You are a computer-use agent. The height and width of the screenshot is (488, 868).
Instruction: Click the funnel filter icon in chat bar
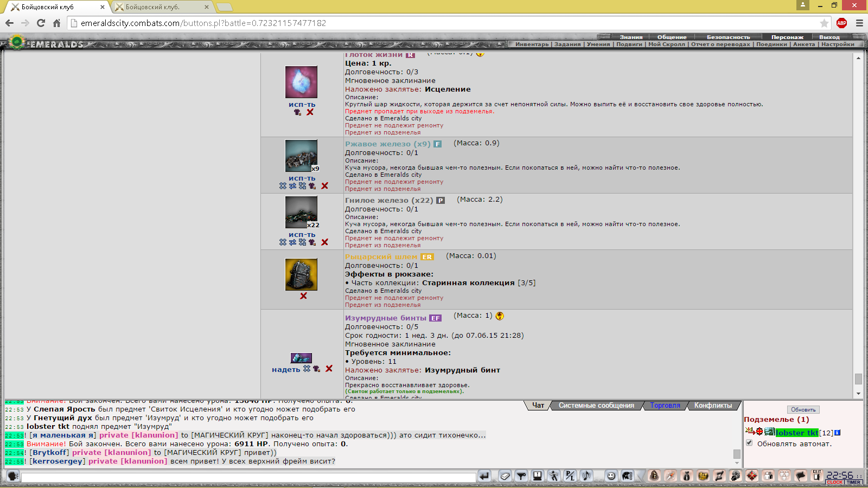pos(521,476)
